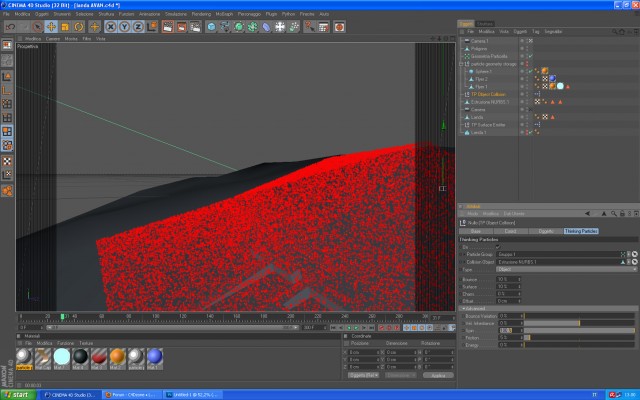Activate the Scale tool
The image size is (640, 400).
65,27
